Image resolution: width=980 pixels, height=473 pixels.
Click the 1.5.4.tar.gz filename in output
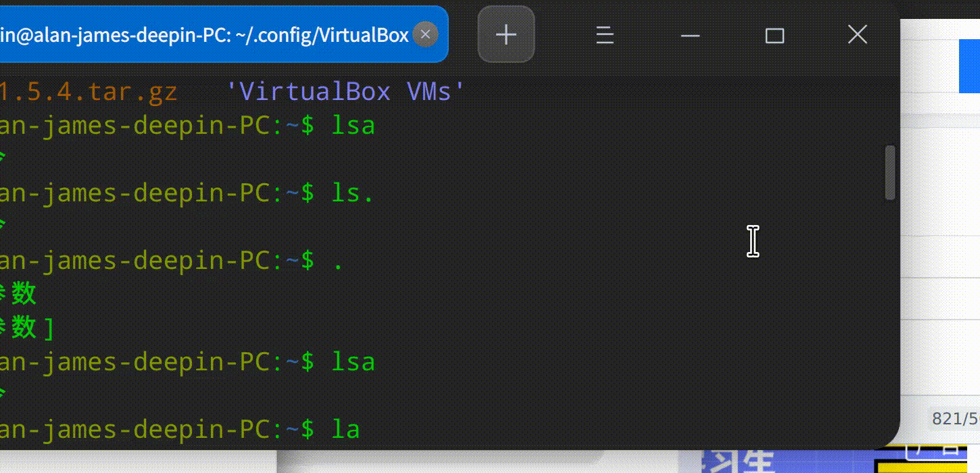(88, 91)
